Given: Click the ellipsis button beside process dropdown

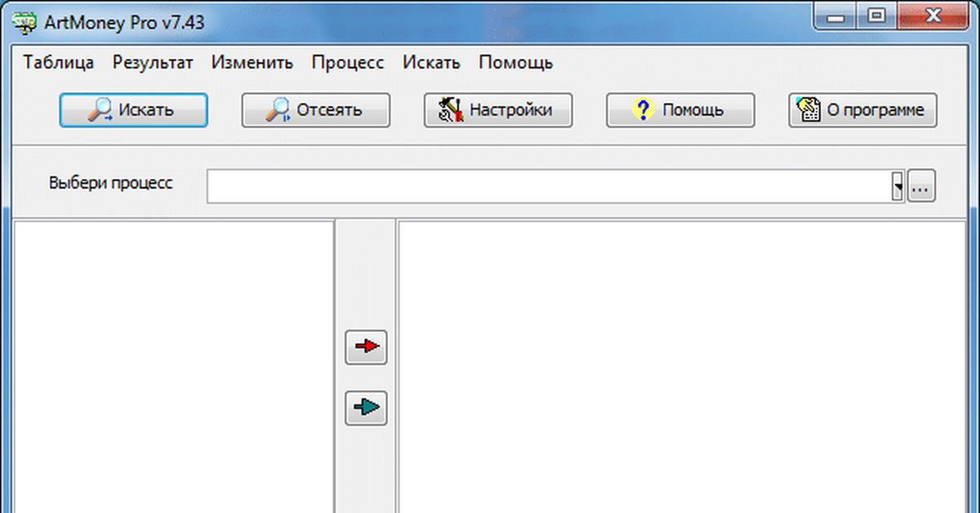Looking at the screenshot, I should 921,187.
